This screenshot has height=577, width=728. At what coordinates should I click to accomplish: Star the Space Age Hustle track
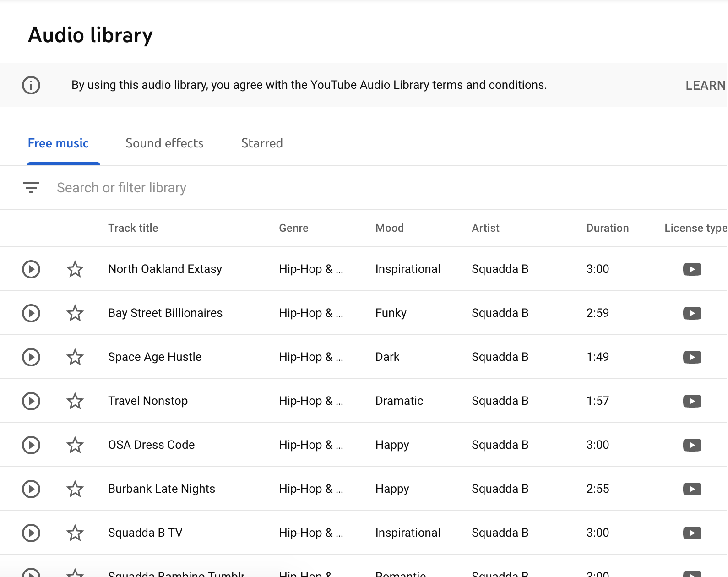coord(75,357)
